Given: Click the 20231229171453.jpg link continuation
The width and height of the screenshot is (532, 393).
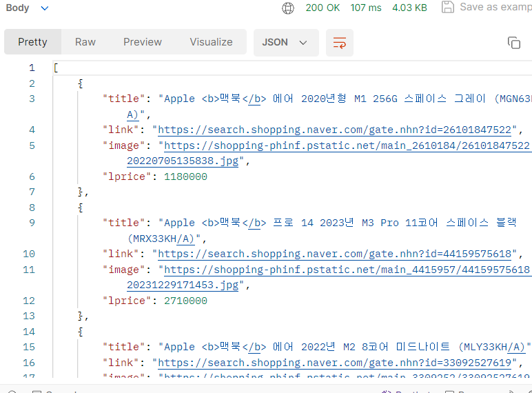Looking at the screenshot, I should coord(183,285).
